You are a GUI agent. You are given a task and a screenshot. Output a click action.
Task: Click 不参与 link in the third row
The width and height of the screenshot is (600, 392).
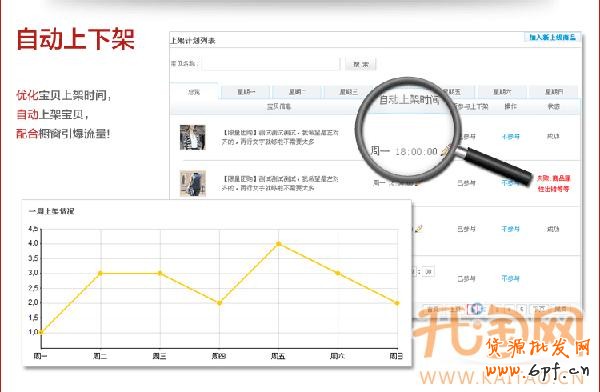(x=510, y=229)
